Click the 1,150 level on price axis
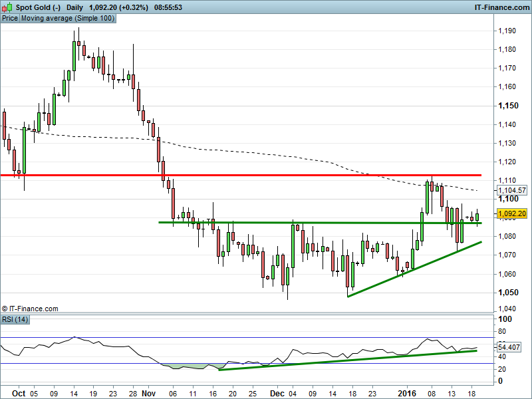The image size is (532, 399). coord(508,106)
